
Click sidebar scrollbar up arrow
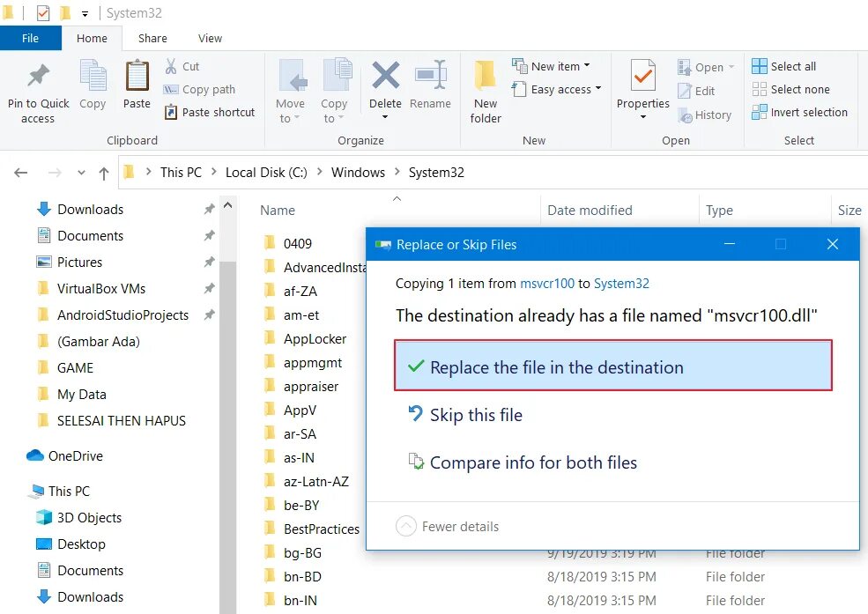point(227,205)
